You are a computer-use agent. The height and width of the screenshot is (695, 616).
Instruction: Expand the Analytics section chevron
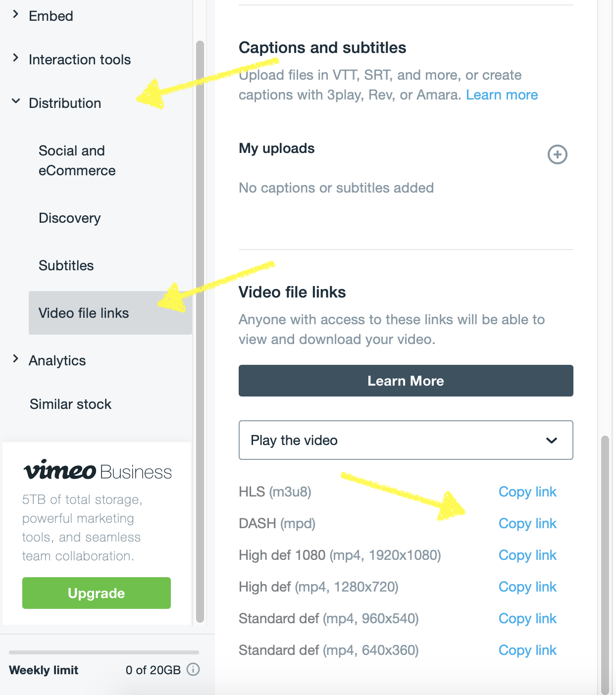[x=15, y=359]
